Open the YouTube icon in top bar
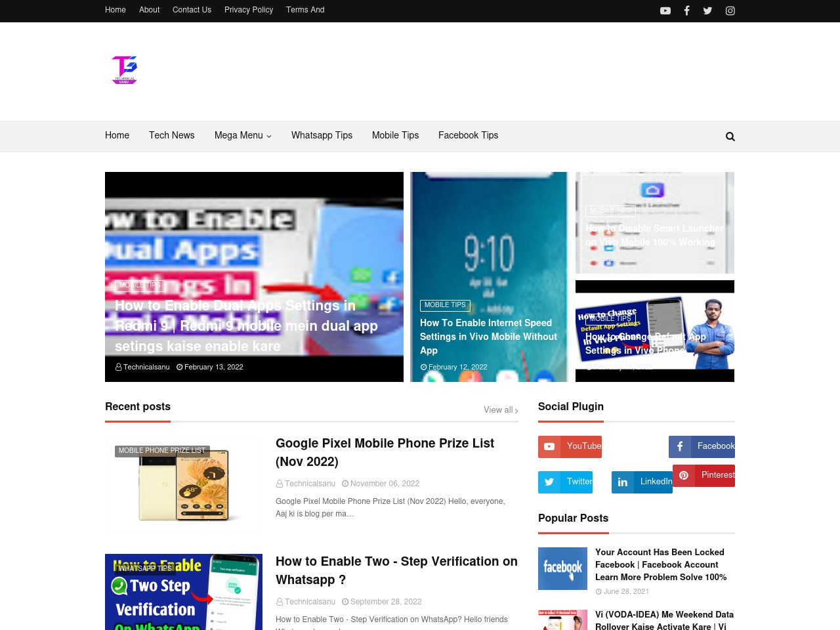Image resolution: width=840 pixels, height=630 pixels. pyautogui.click(x=665, y=10)
